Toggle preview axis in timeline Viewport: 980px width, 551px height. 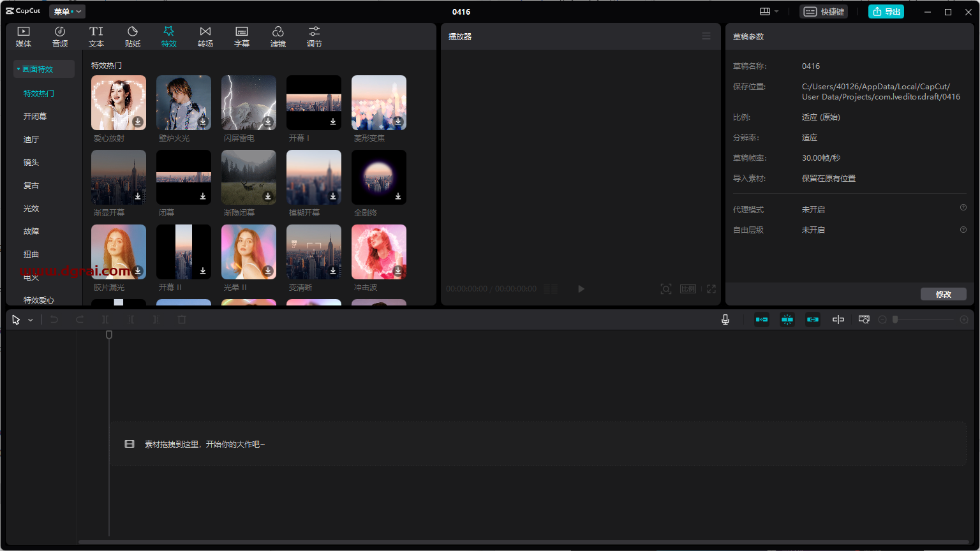(x=838, y=320)
